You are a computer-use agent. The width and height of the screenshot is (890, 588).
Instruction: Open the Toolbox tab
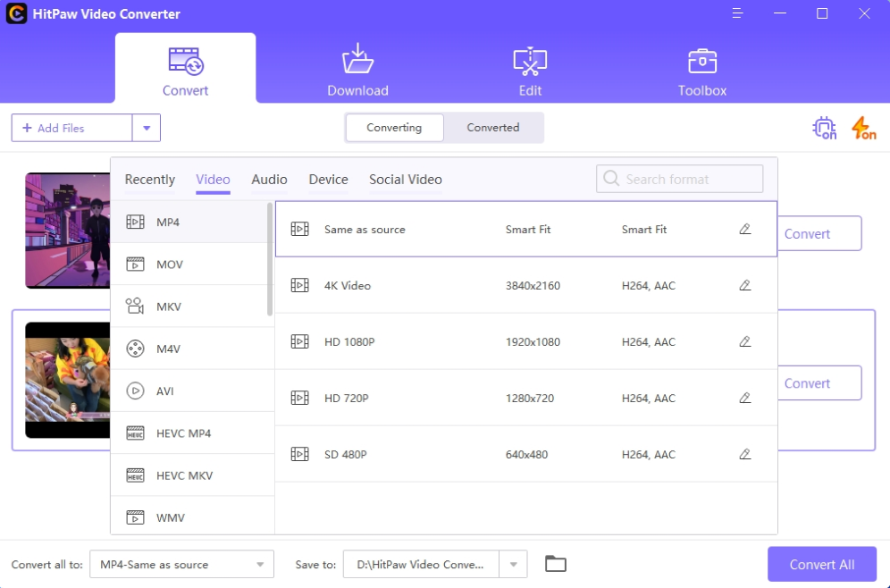[x=702, y=69]
